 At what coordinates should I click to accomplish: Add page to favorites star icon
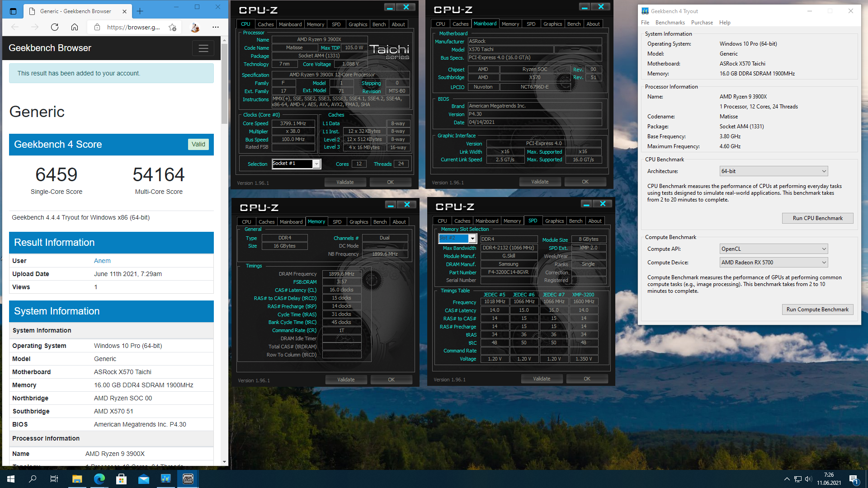[x=173, y=27]
